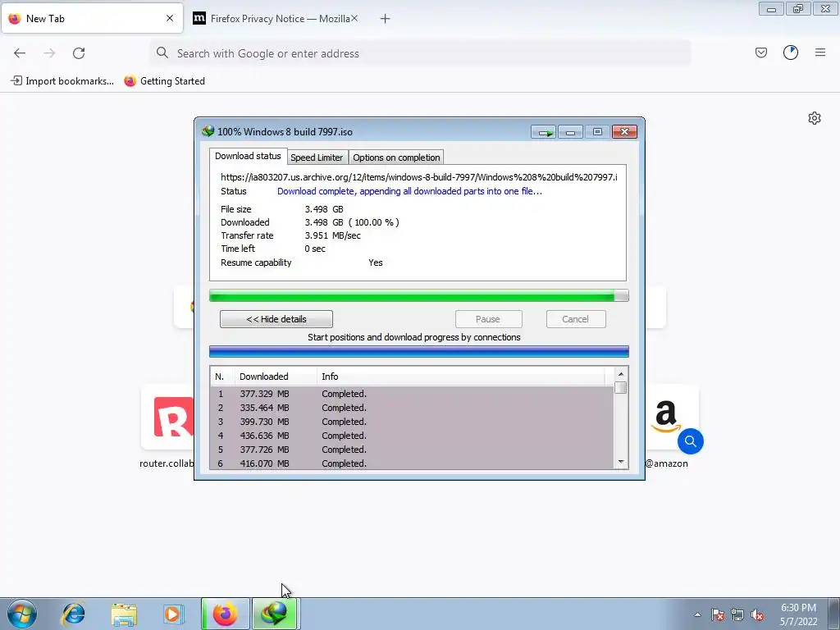
Task: Click the IDM globe icon in dialog title
Action: [x=208, y=131]
